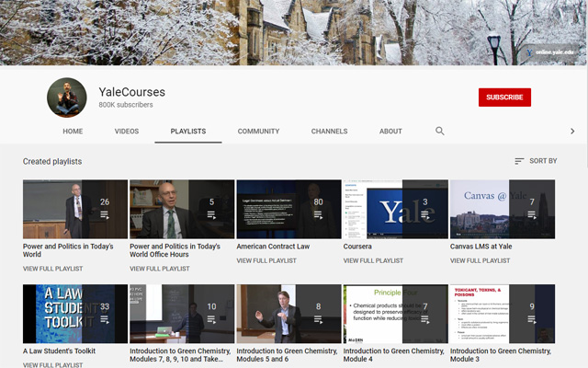Click title 'Power and Politics in Today's World Office Hours'
Screen dimensions: 588x368
point(175,250)
